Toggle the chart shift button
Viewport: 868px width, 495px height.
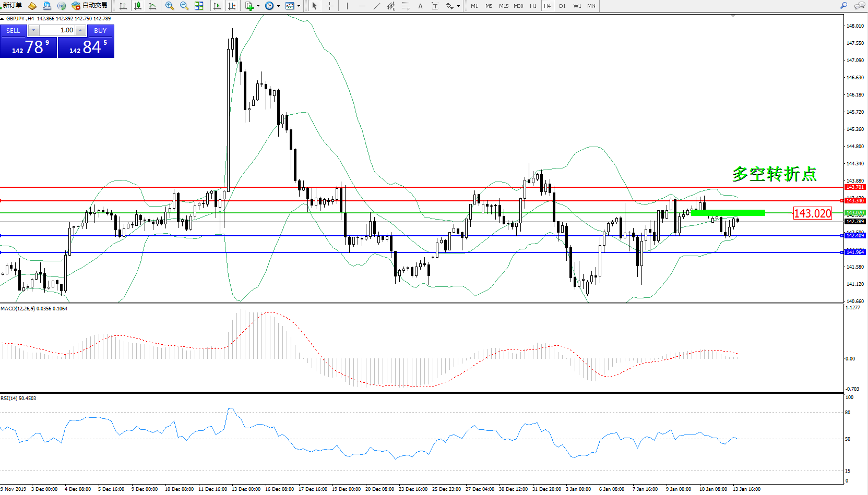click(x=232, y=6)
